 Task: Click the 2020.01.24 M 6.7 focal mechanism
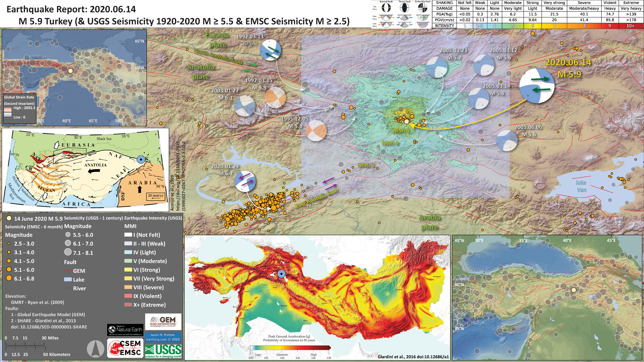[x=245, y=181]
